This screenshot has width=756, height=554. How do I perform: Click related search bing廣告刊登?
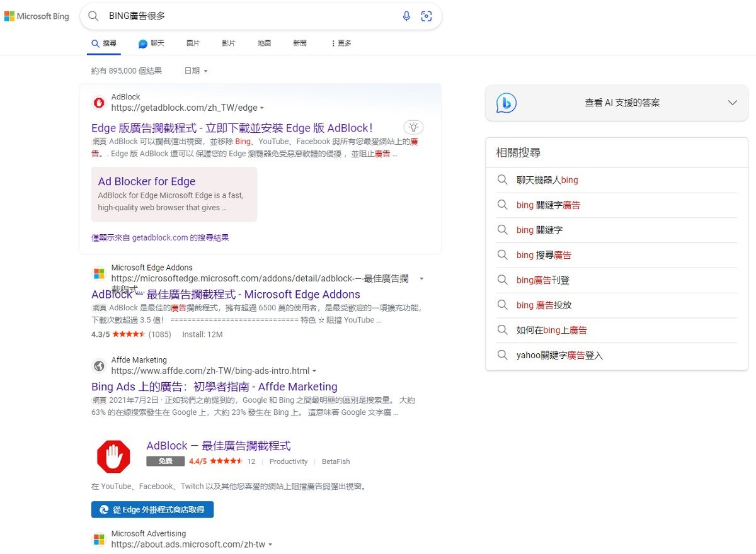click(543, 280)
